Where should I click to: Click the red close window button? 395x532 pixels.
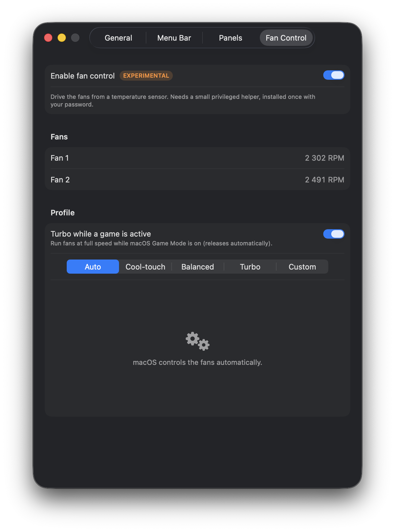tap(48, 38)
